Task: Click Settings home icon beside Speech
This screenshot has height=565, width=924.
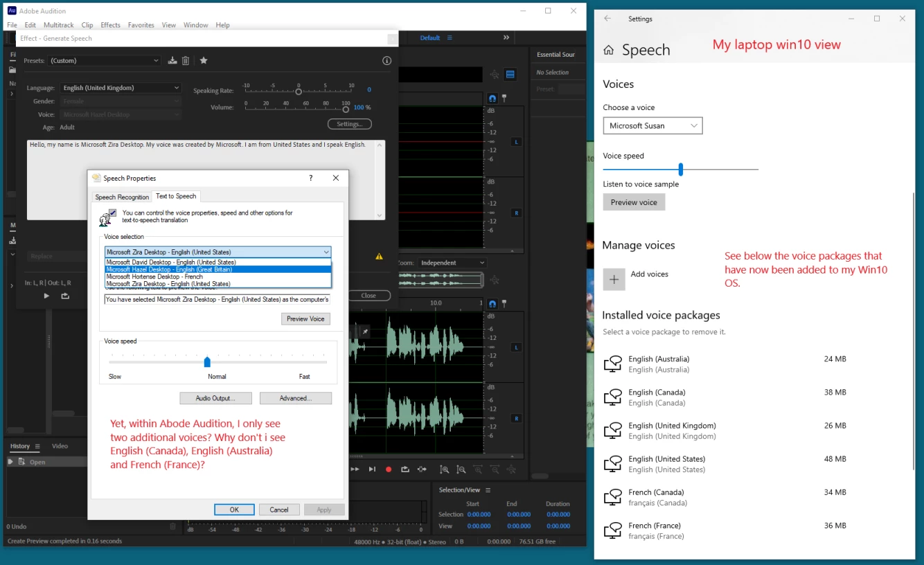Action: coord(609,50)
